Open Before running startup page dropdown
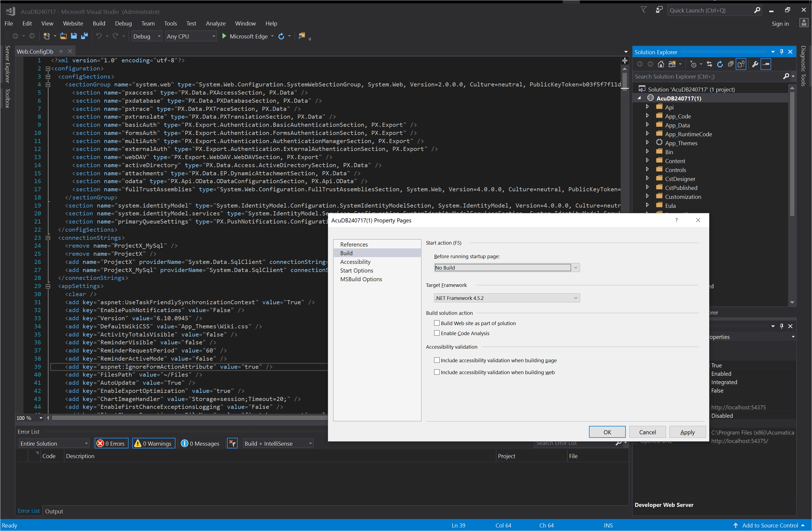Screen dimensions: 812x531 pyautogui.click(x=507, y=268)
